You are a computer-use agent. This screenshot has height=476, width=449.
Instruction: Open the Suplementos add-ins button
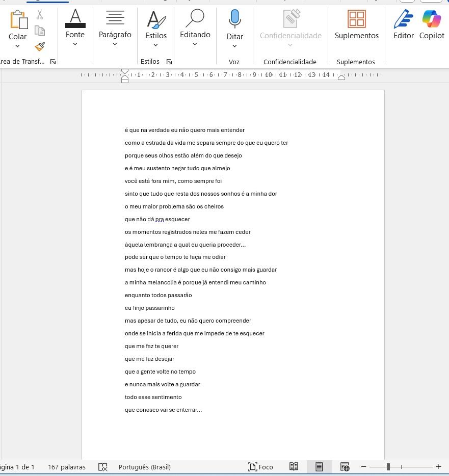[356, 25]
